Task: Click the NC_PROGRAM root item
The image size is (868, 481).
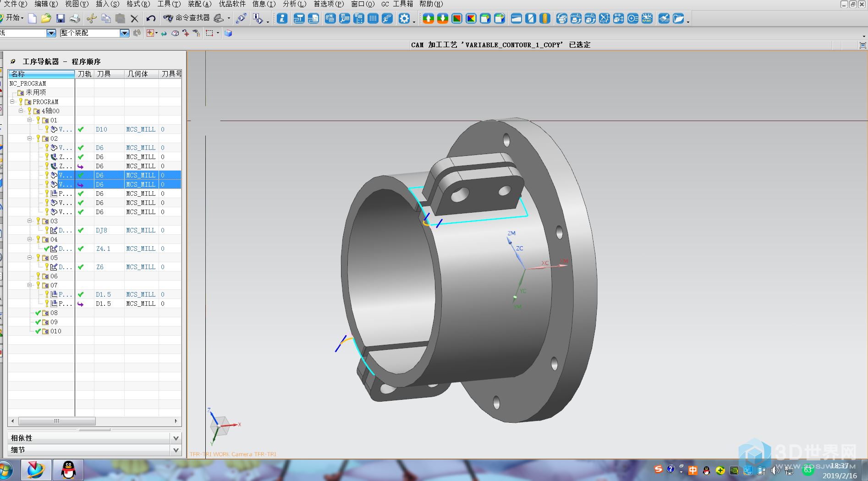Action: [28, 83]
